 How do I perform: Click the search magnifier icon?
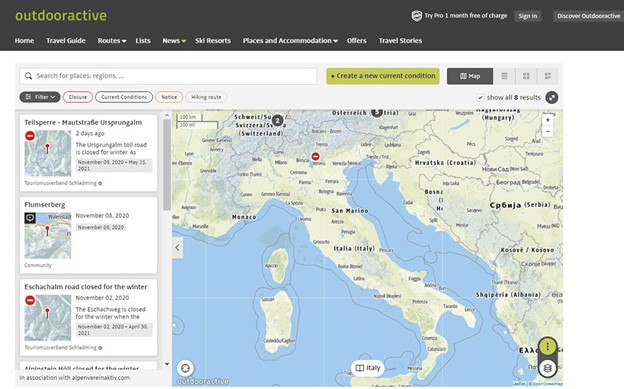click(28, 76)
